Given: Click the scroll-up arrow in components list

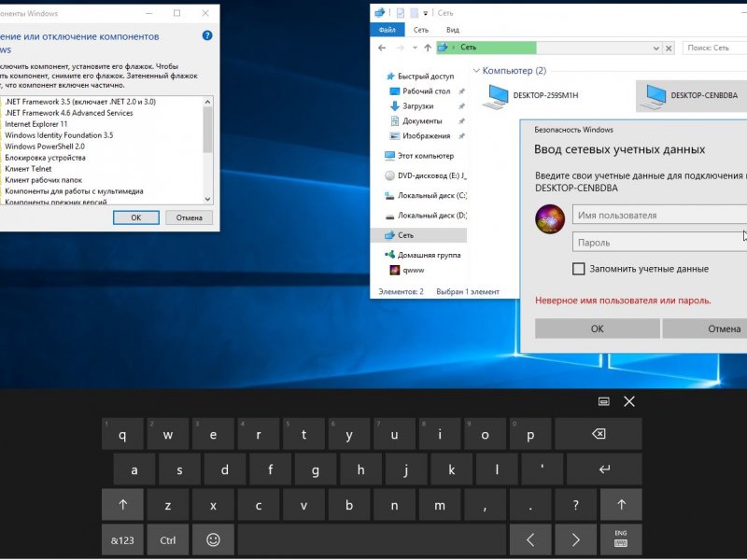Looking at the screenshot, I should (x=207, y=102).
